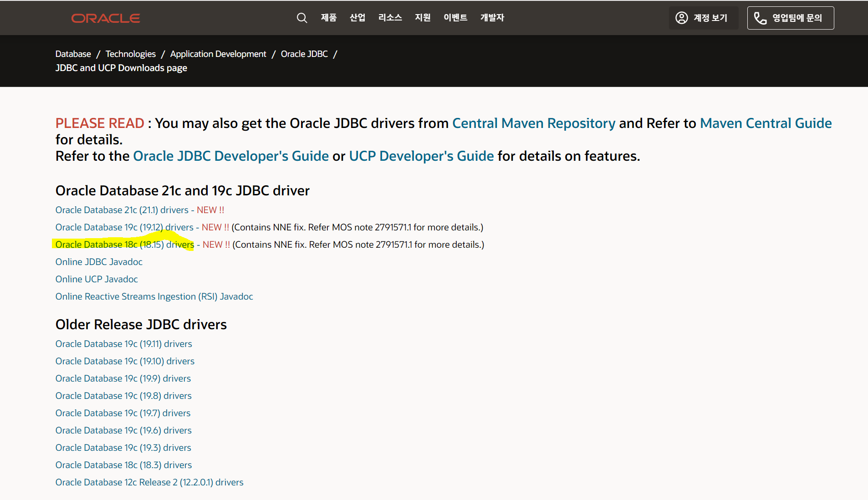Click the phone icon in contact sales button
This screenshot has width=868, height=500.
760,18
